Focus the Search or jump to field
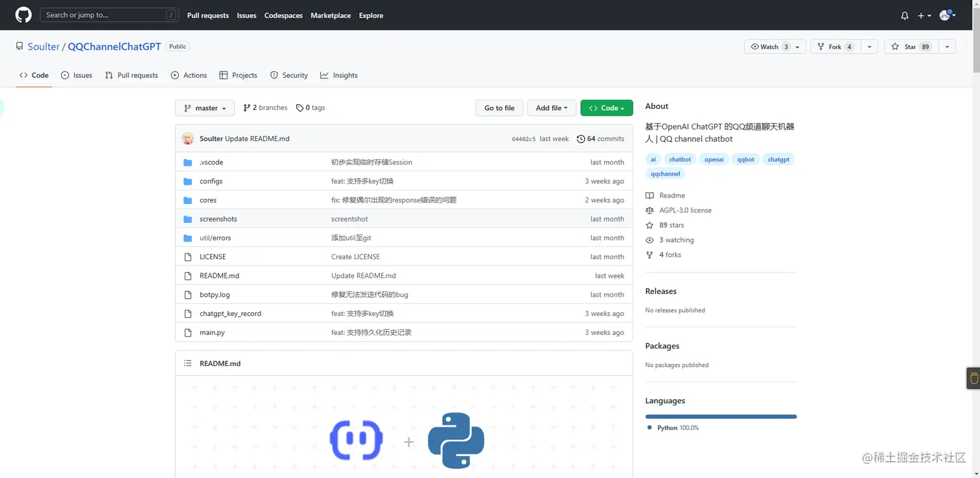980x478 pixels. [x=108, y=15]
